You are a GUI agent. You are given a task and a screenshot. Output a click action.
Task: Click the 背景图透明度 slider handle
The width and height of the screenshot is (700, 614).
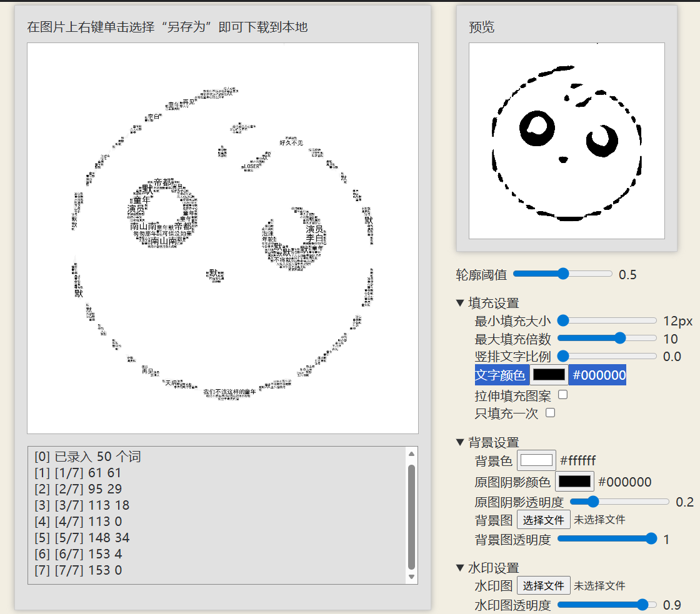pos(651,538)
